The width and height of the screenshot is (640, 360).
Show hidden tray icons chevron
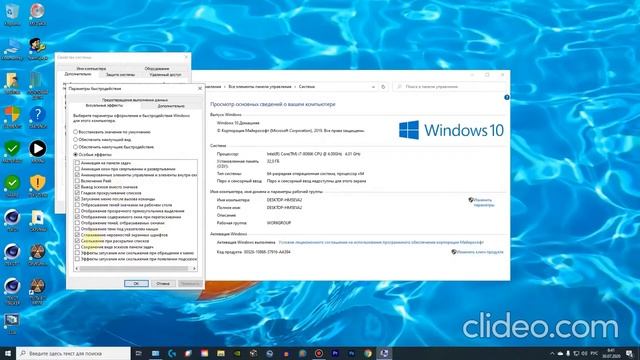pyautogui.click(x=552, y=353)
